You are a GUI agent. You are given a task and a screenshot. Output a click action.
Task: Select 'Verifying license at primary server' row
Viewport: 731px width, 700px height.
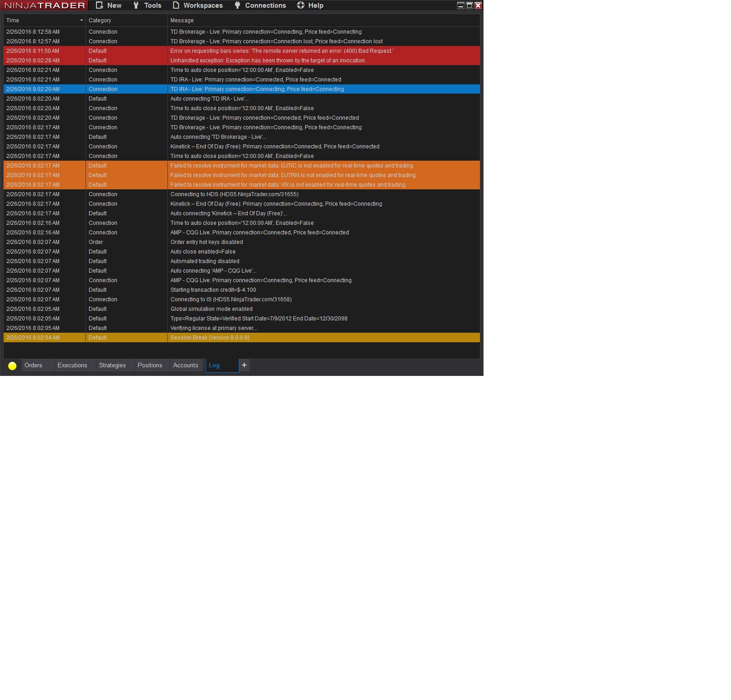pos(242,328)
